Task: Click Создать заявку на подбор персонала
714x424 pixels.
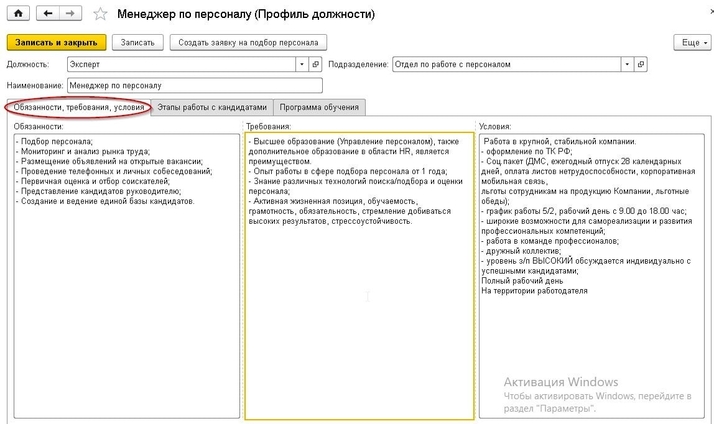Action: click(249, 43)
